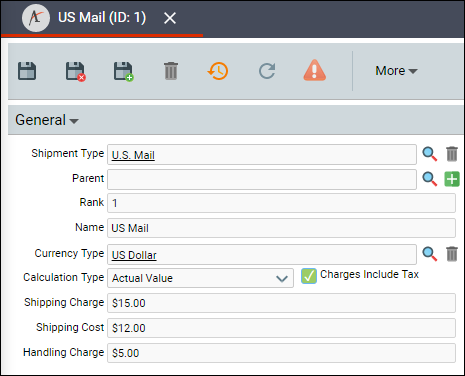Open the orange history clock icon
The width and height of the screenshot is (465, 376).
click(x=218, y=71)
